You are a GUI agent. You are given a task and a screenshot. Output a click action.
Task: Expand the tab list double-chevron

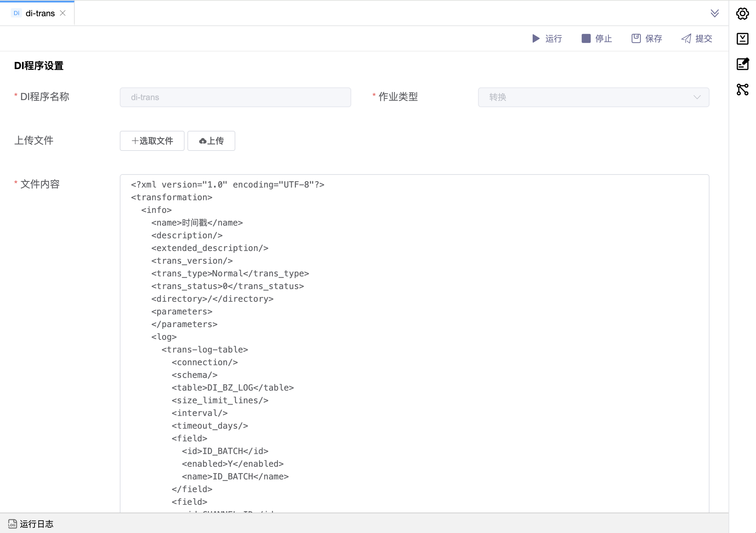(714, 13)
